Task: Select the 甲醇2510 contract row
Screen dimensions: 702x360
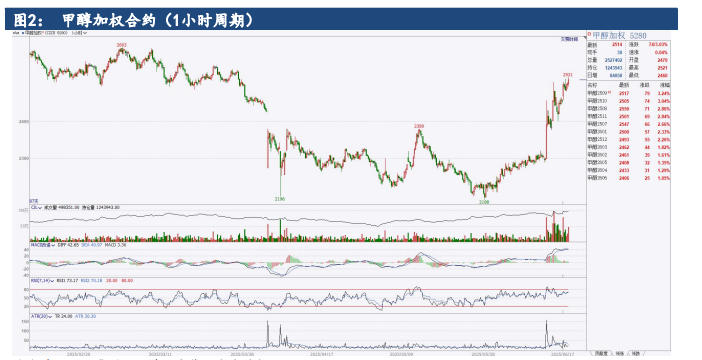Action: 629,101
